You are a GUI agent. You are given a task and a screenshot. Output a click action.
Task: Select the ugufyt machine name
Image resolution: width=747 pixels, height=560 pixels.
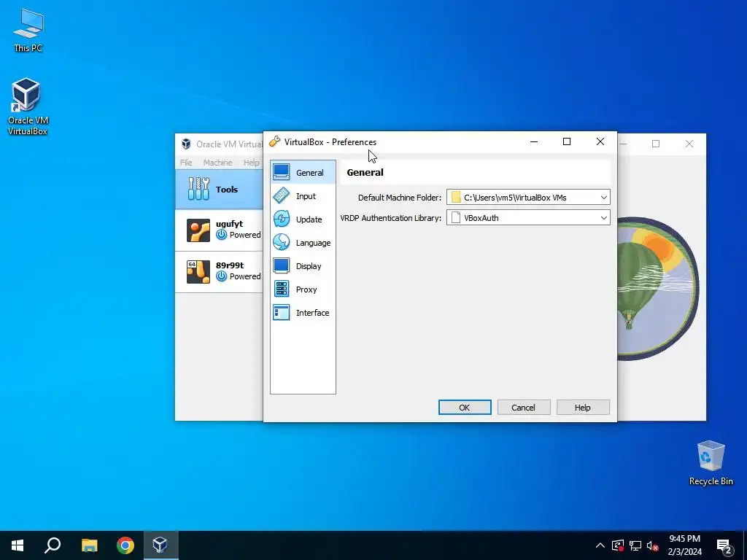(229, 224)
